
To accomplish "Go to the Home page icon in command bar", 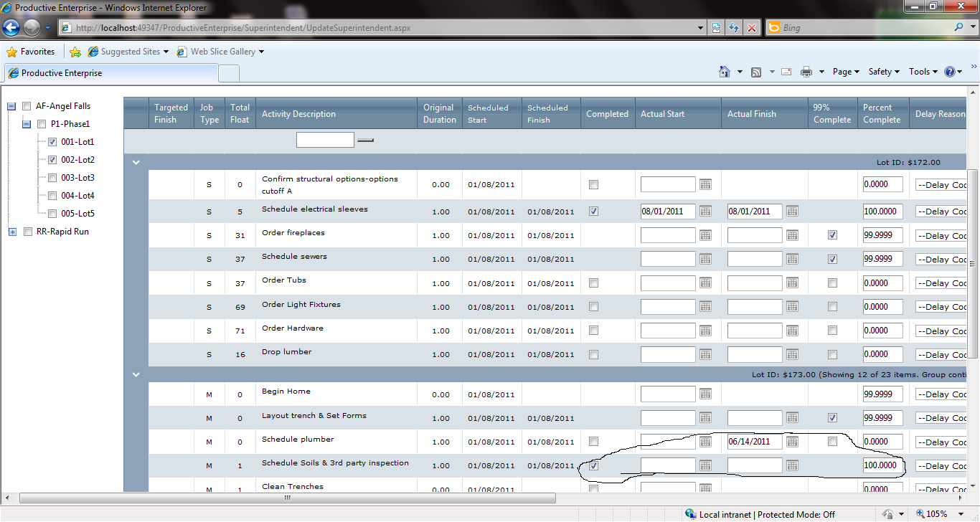I will click(725, 72).
